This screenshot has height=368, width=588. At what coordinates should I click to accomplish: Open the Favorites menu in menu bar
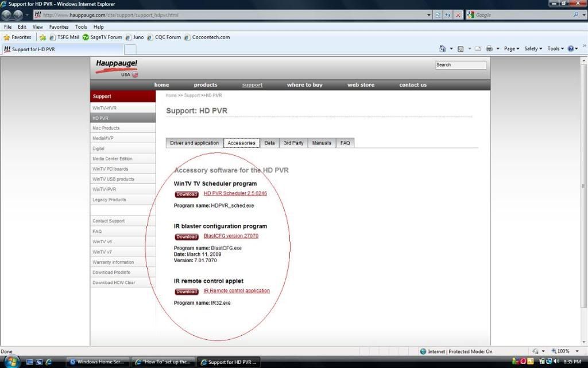pos(59,27)
